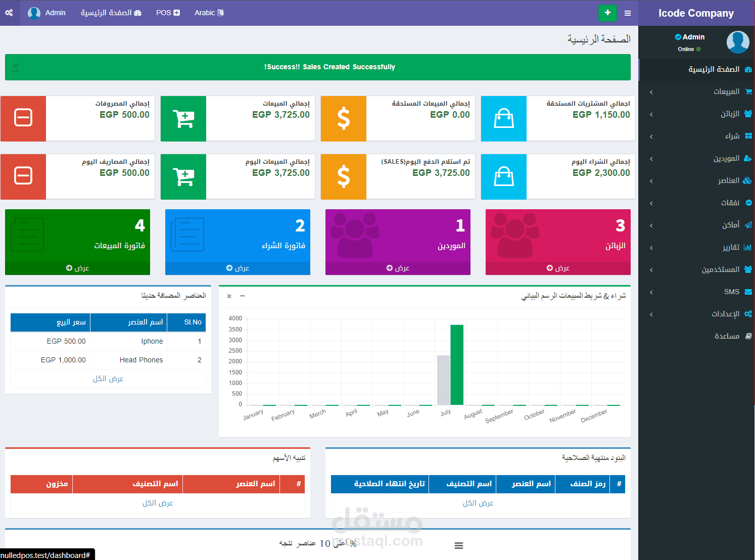Click عرض الكل under recently added items

[108, 379]
